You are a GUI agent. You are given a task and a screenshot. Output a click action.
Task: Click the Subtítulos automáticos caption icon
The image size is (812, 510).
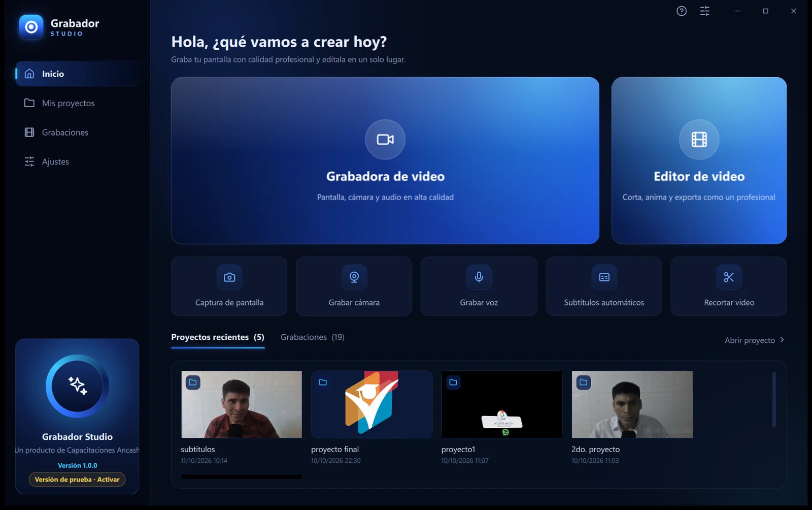point(604,277)
